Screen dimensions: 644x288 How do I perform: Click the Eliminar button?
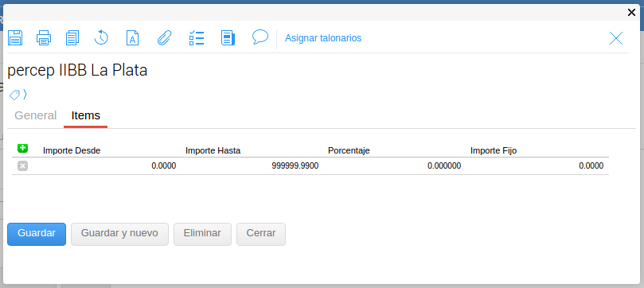click(x=202, y=234)
